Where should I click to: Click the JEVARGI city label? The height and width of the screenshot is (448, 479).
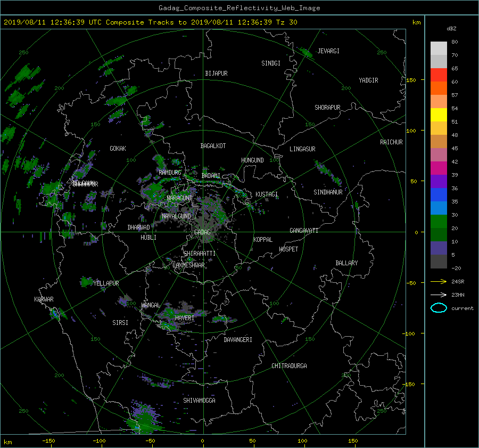[328, 51]
